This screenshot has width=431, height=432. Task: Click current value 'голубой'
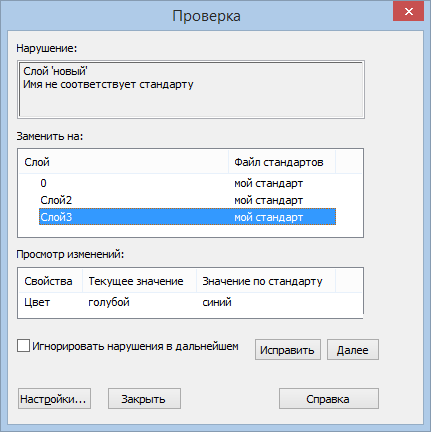tap(109, 302)
